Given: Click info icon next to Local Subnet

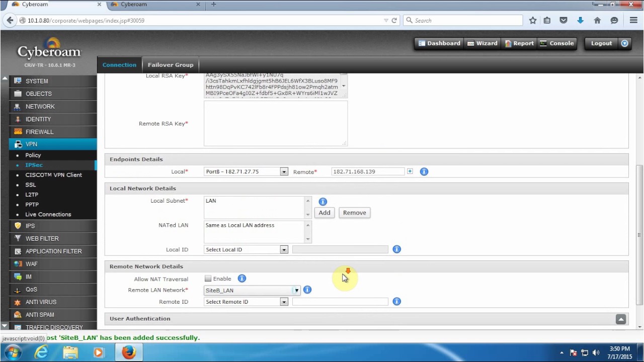Looking at the screenshot, I should tap(323, 202).
